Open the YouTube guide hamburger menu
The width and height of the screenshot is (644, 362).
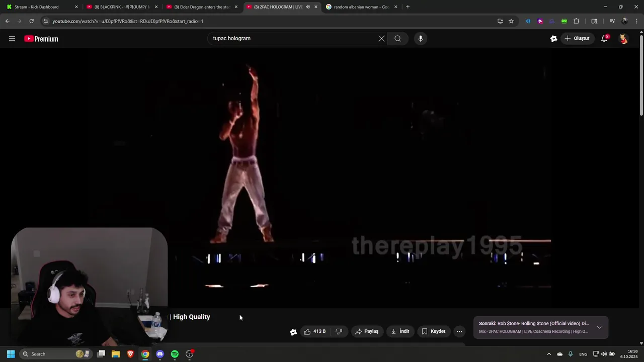(12, 38)
